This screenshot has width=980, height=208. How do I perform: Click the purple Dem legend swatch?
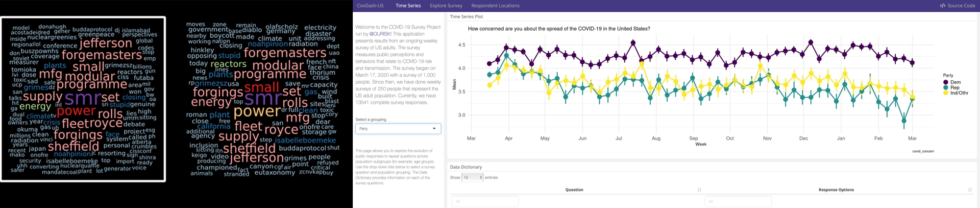945,82
